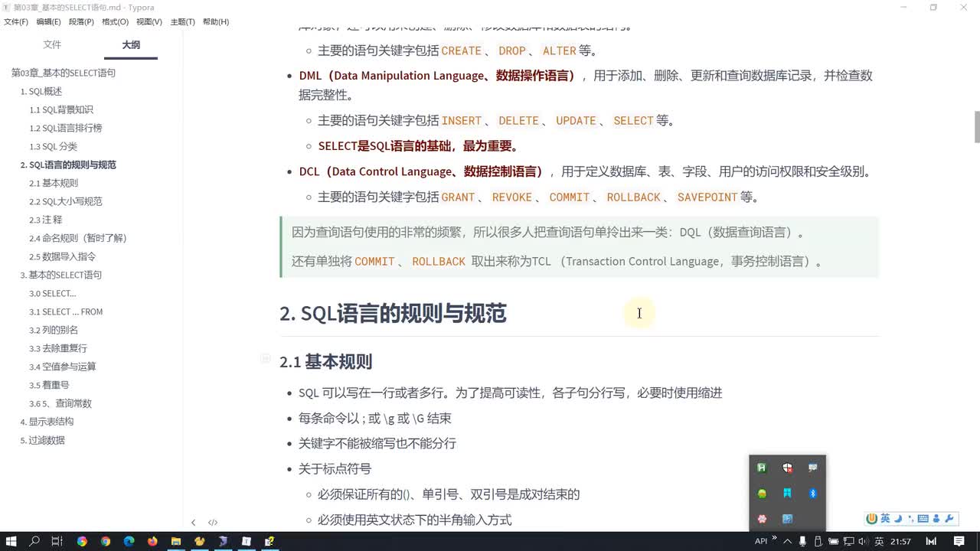This screenshot has width=980, height=551.
Task: Click the heading 2. SQL语言的规则与规范
Action: 393,314
